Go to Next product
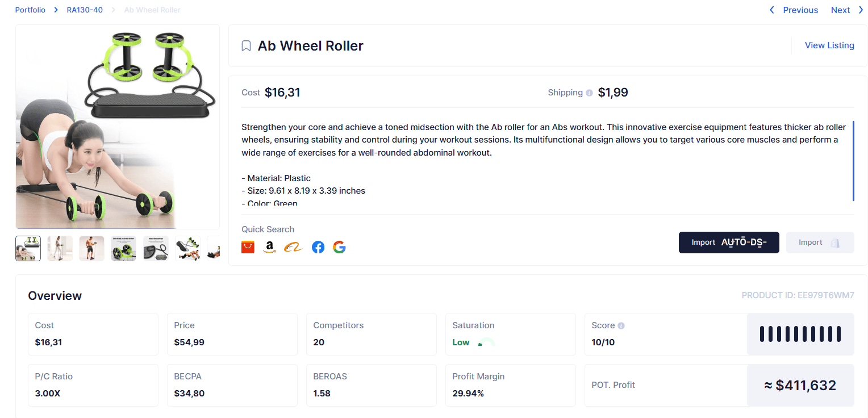868x418 pixels. [847, 10]
